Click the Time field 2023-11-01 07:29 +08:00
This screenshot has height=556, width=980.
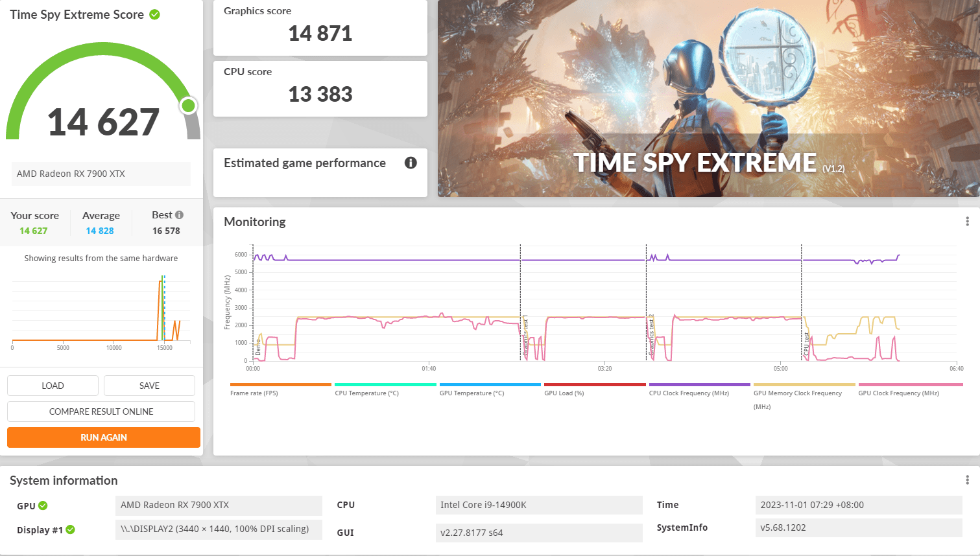[859, 505]
